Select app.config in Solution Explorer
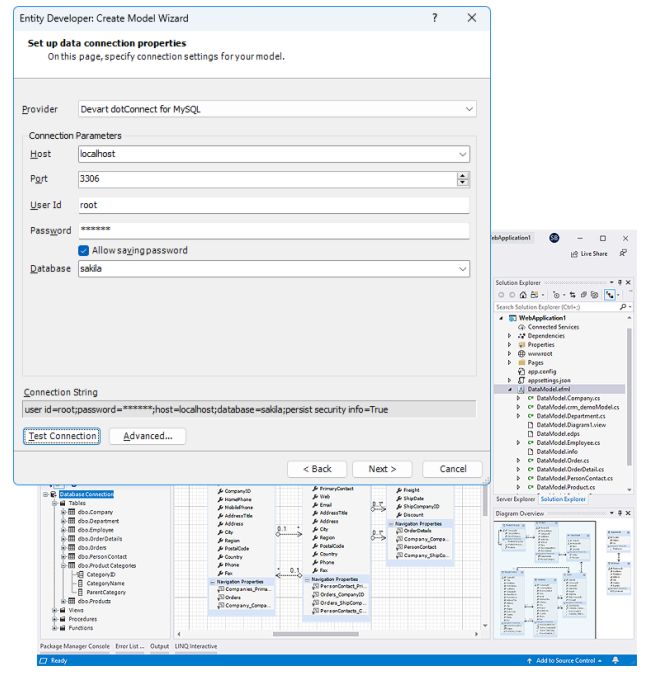Screen dimensions: 650x676 coord(542,372)
